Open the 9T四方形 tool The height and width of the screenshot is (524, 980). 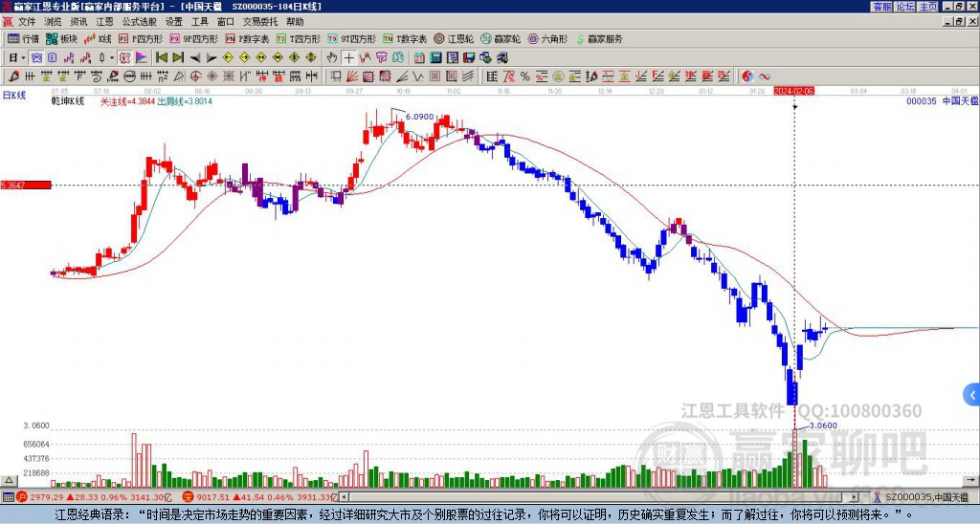point(352,38)
